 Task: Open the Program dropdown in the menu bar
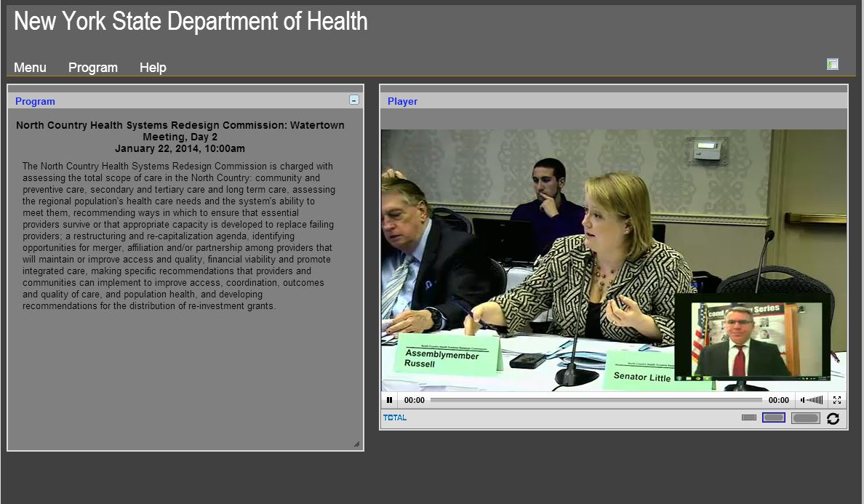[92, 68]
